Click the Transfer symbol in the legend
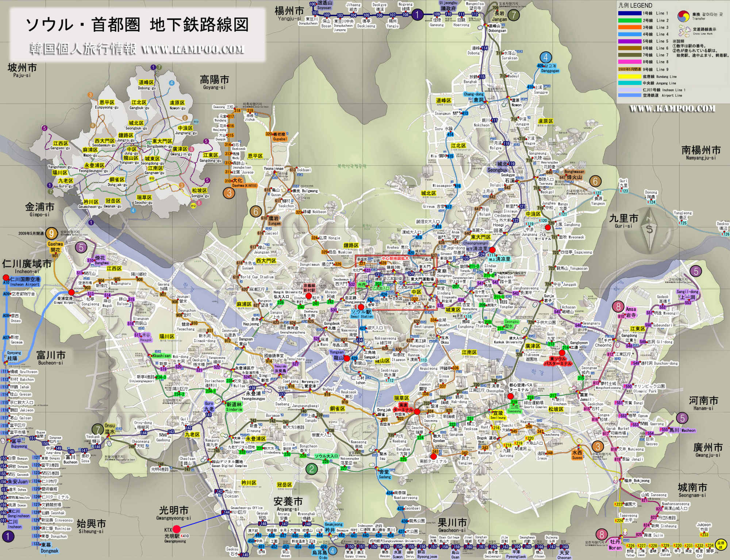Viewport: 730px width, 560px height. pos(684,16)
